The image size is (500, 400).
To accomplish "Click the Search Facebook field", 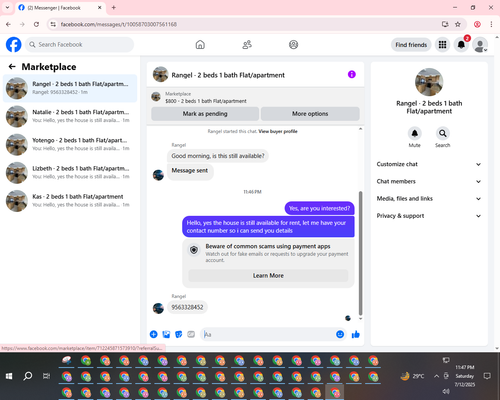I will point(79,45).
